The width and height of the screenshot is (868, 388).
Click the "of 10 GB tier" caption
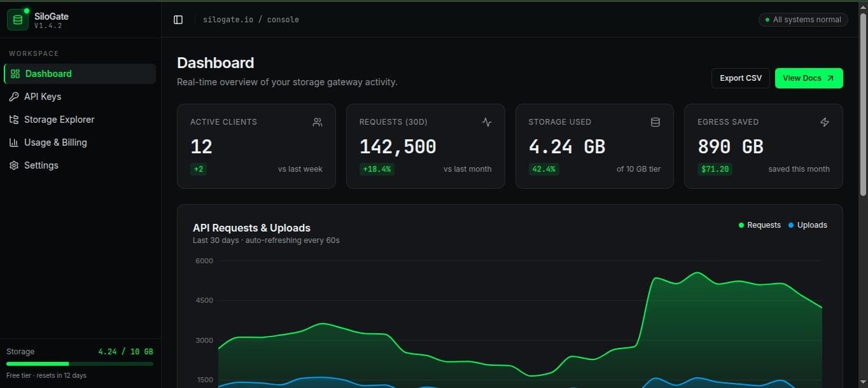[638, 169]
